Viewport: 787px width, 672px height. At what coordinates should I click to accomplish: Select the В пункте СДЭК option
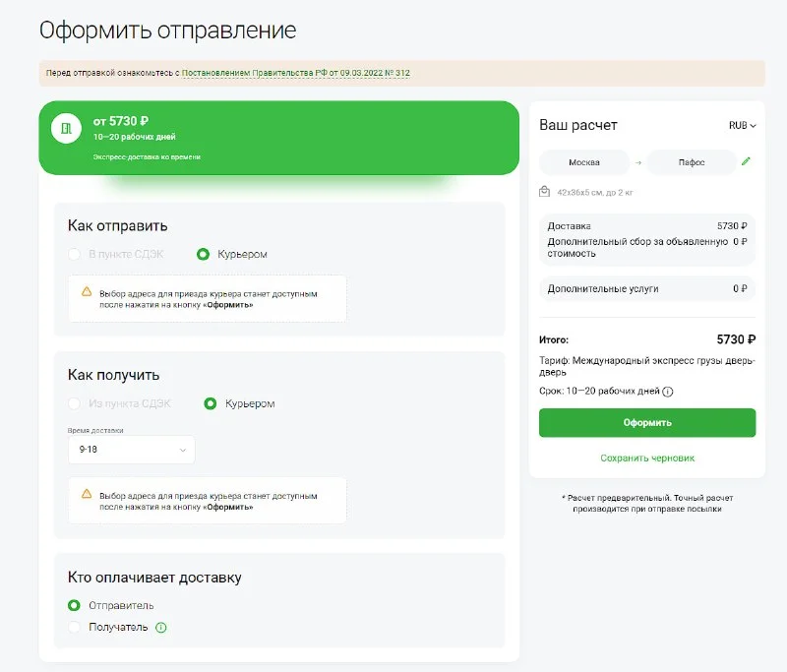pos(75,254)
